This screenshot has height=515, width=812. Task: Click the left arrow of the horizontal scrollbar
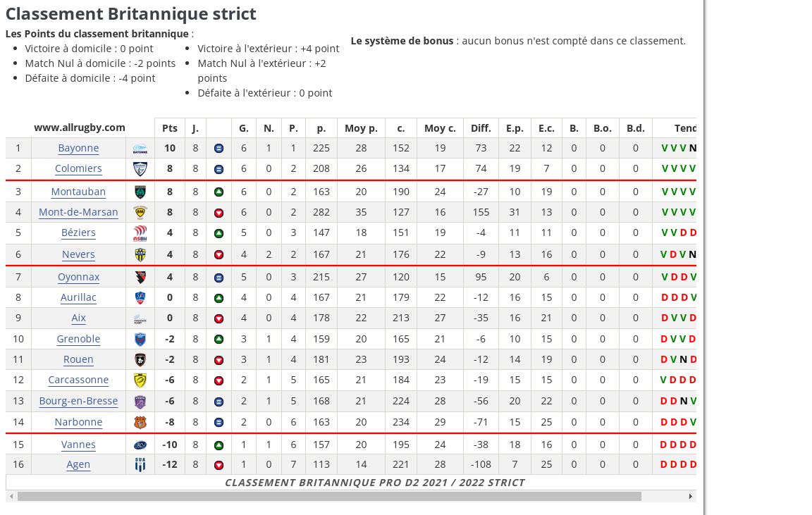point(11,496)
